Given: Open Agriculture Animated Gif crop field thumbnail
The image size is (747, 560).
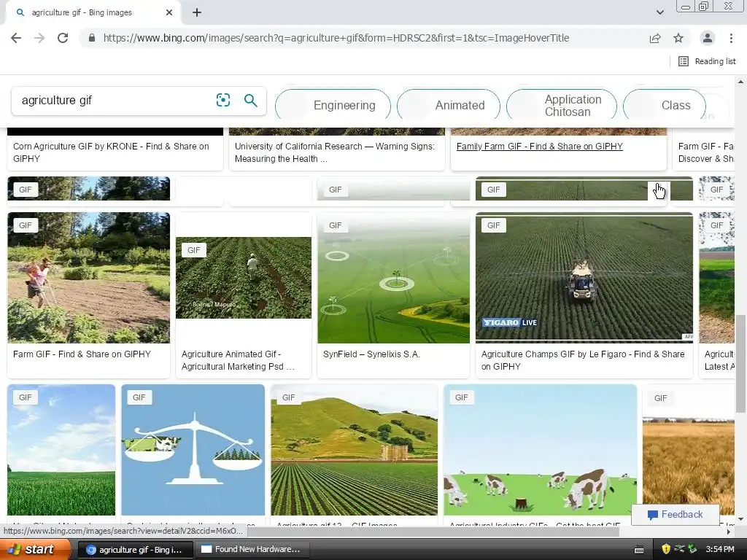Looking at the screenshot, I should click(244, 278).
